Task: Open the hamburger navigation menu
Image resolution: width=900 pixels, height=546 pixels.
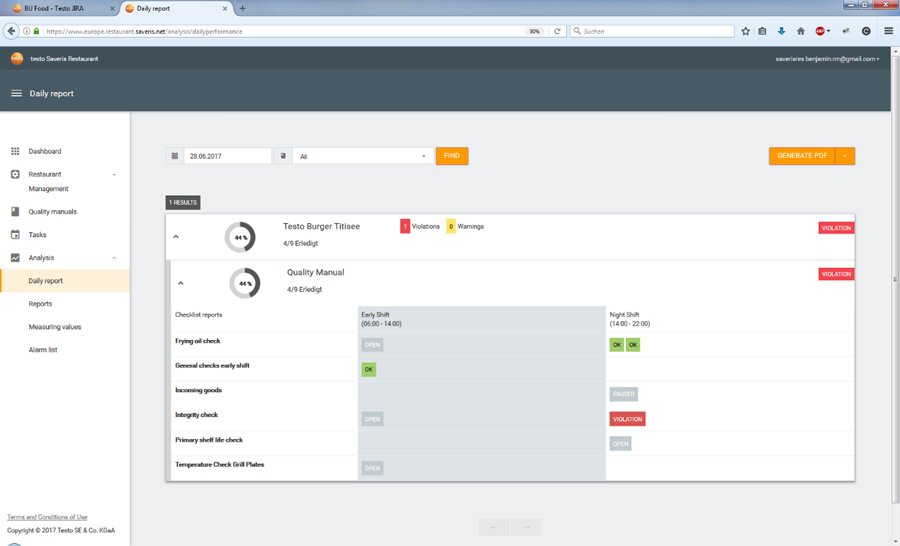Action: (16, 94)
